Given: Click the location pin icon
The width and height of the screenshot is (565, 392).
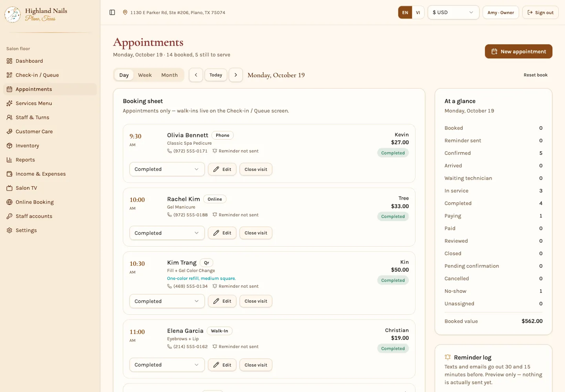Looking at the screenshot, I should click(x=125, y=13).
